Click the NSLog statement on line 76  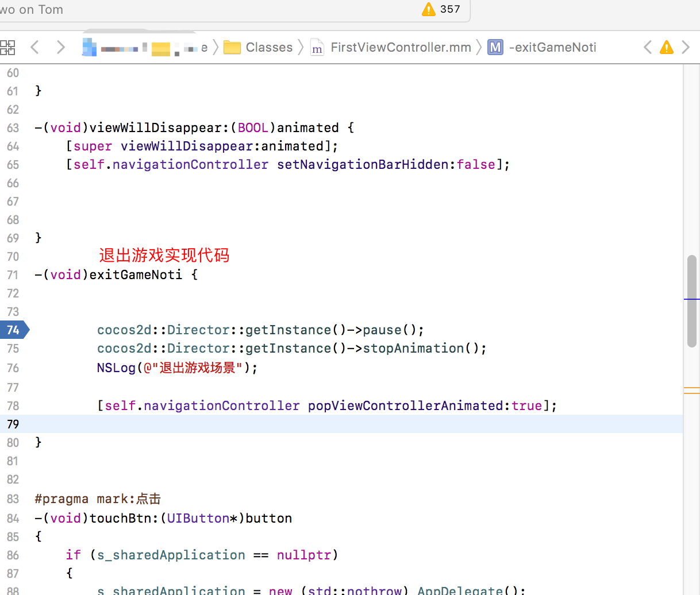(177, 368)
